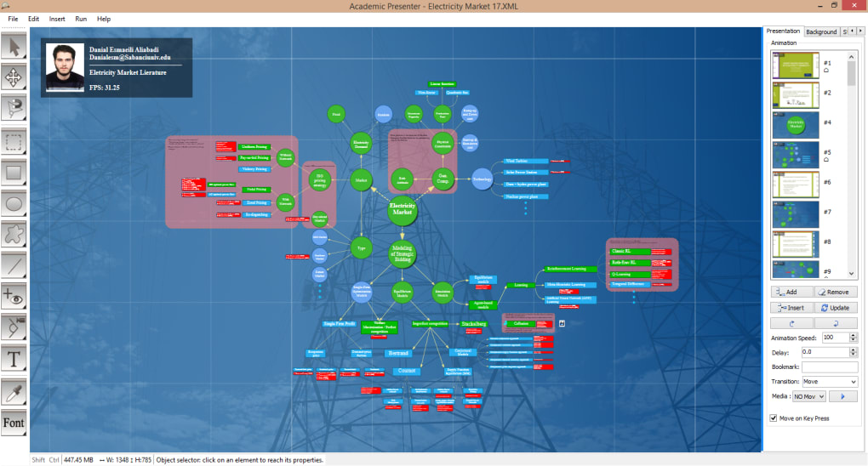Screen dimensions: 868x466
Task: Switch to the Presentation tab
Action: pyautogui.click(x=783, y=31)
